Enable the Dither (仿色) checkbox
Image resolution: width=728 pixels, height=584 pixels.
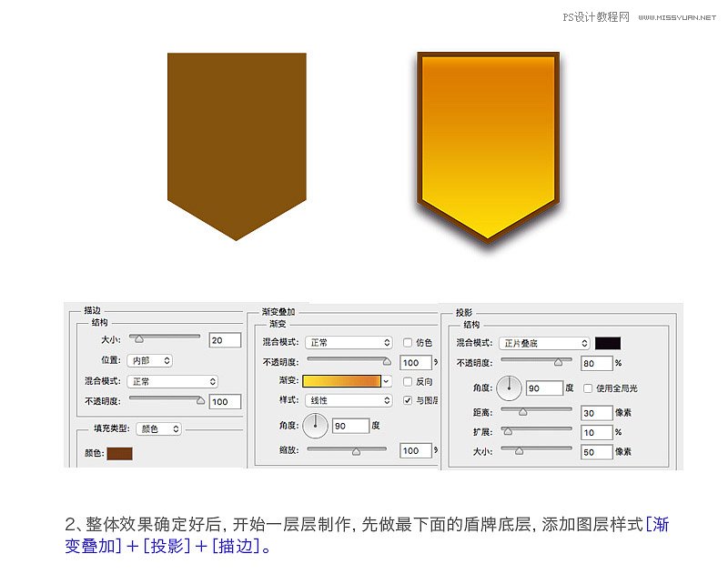408,342
